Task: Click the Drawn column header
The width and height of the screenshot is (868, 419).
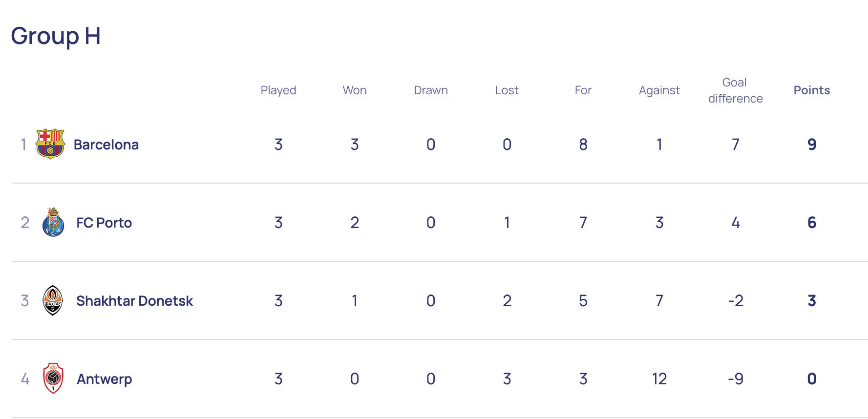Action: 431,90
